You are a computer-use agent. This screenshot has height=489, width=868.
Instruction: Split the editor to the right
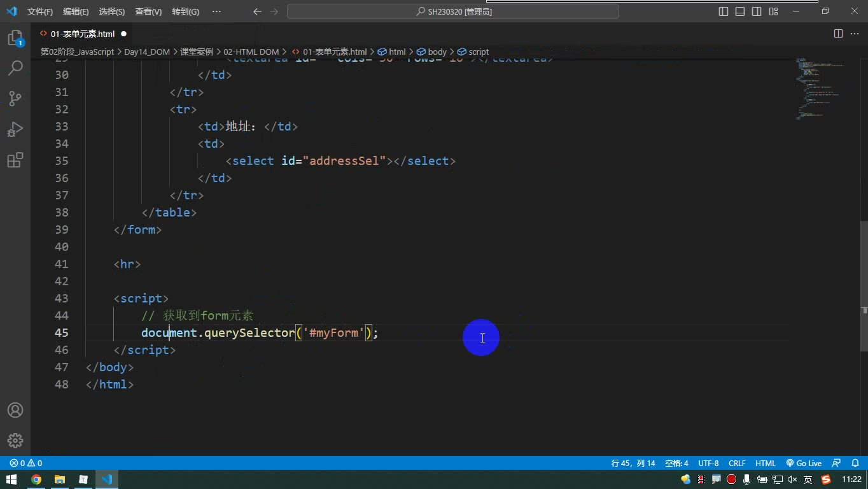pyautogui.click(x=838, y=34)
